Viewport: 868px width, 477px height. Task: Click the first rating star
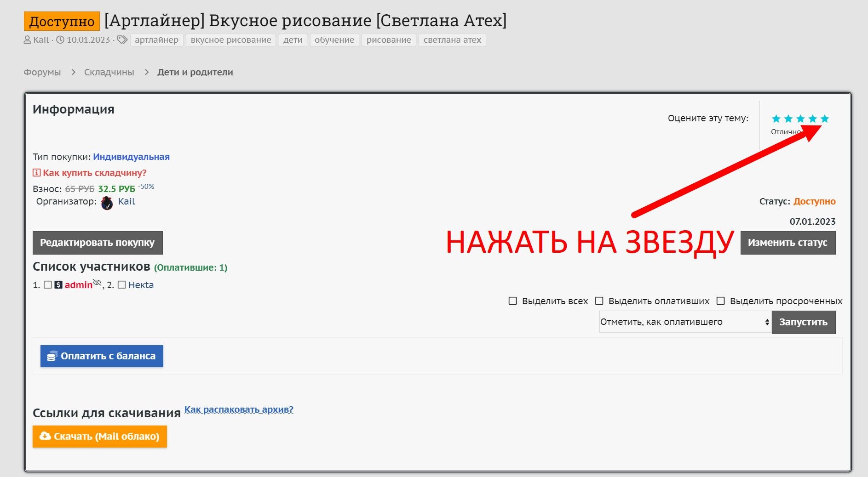pyautogui.click(x=776, y=119)
